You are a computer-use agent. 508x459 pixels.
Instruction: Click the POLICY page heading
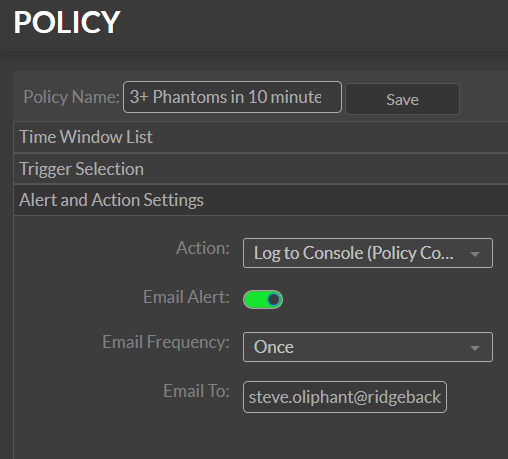pyautogui.click(x=67, y=22)
